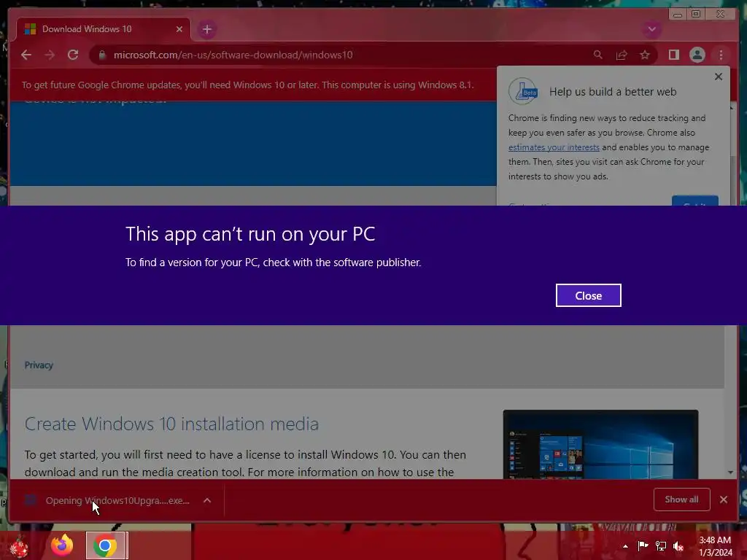The width and height of the screenshot is (747, 560).
Task: Select the microsoft.com URL address field
Action: (233, 55)
